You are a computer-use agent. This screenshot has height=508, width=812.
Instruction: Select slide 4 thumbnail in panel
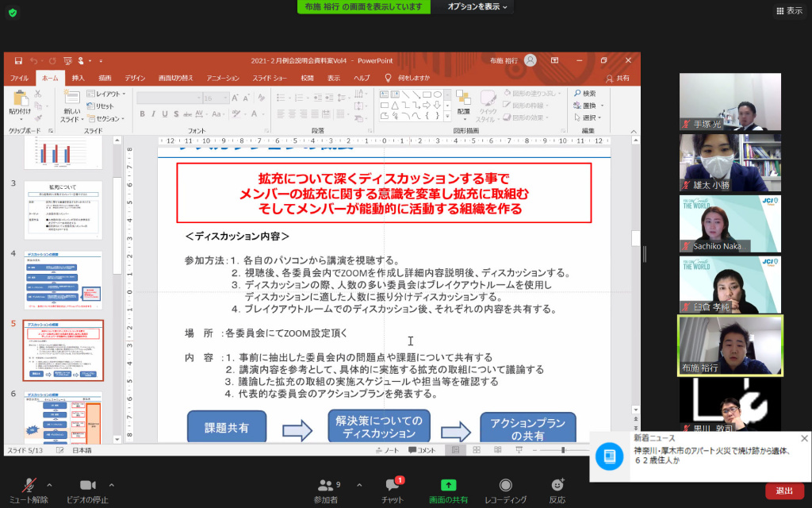(63, 280)
